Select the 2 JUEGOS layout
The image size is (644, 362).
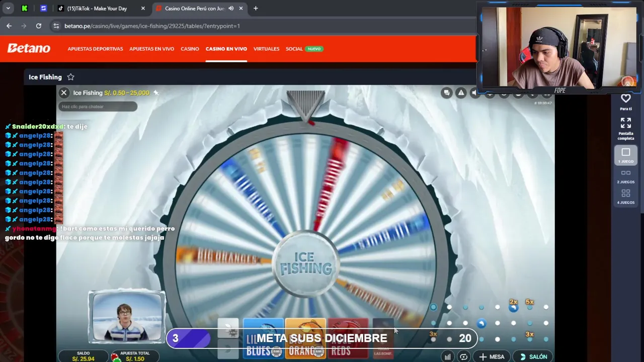point(626,176)
